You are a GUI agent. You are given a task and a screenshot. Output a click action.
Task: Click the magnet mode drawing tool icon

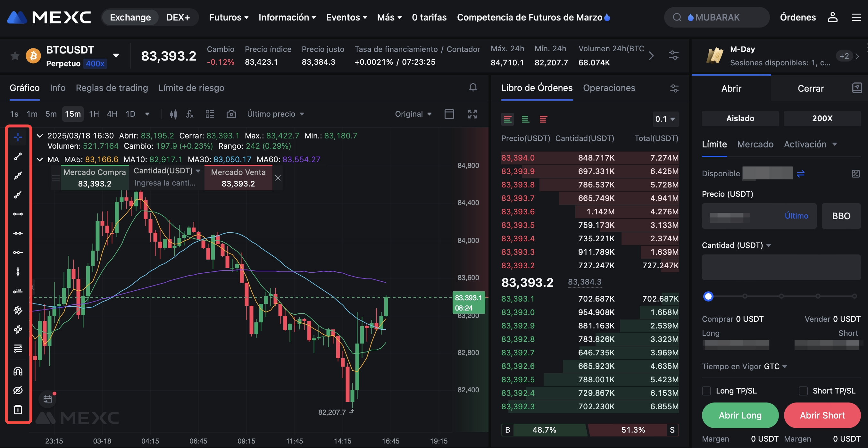[x=18, y=371]
